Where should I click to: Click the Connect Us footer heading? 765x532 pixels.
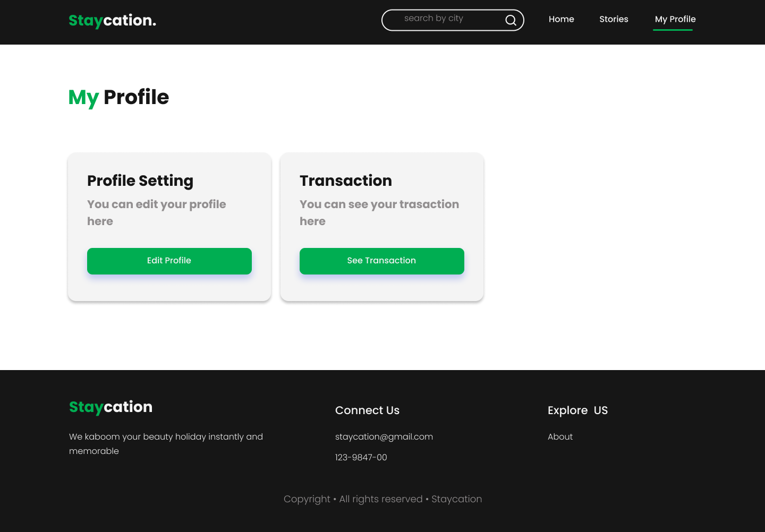[x=367, y=410]
